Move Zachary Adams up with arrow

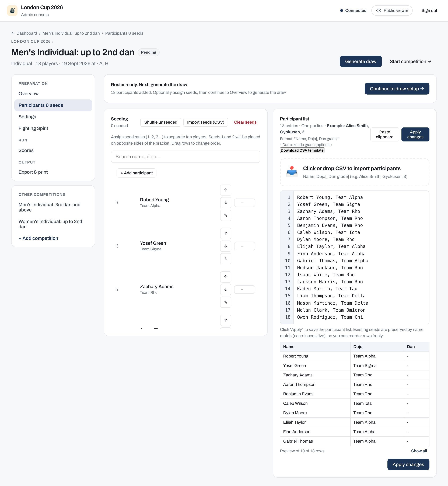[x=225, y=277]
